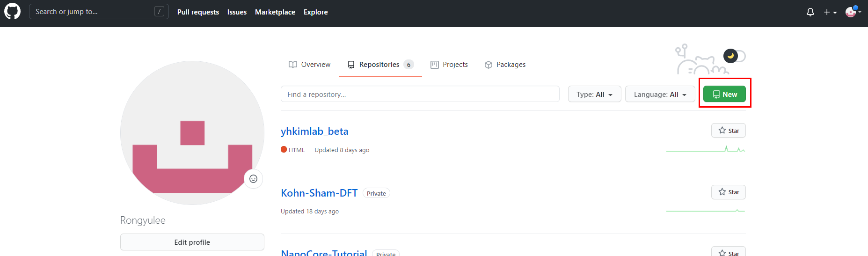
Task: Expand the Type: All filter
Action: (x=594, y=94)
